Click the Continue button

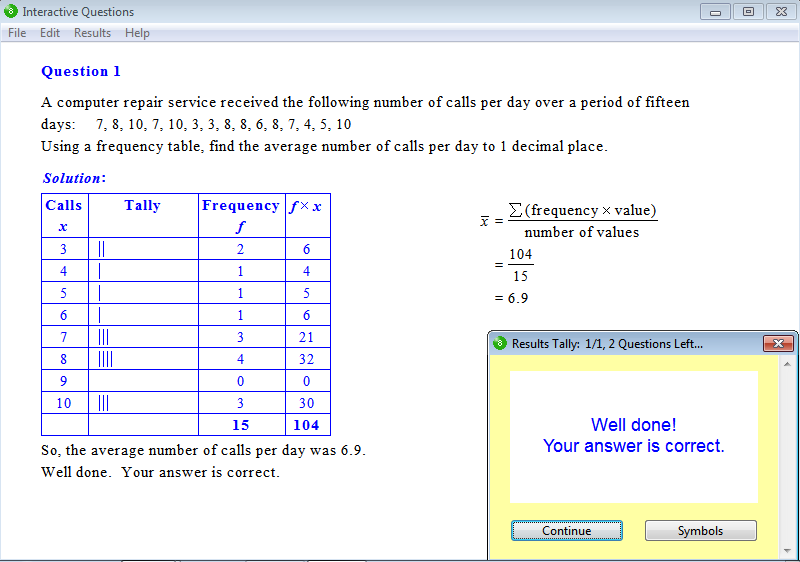[x=566, y=530]
